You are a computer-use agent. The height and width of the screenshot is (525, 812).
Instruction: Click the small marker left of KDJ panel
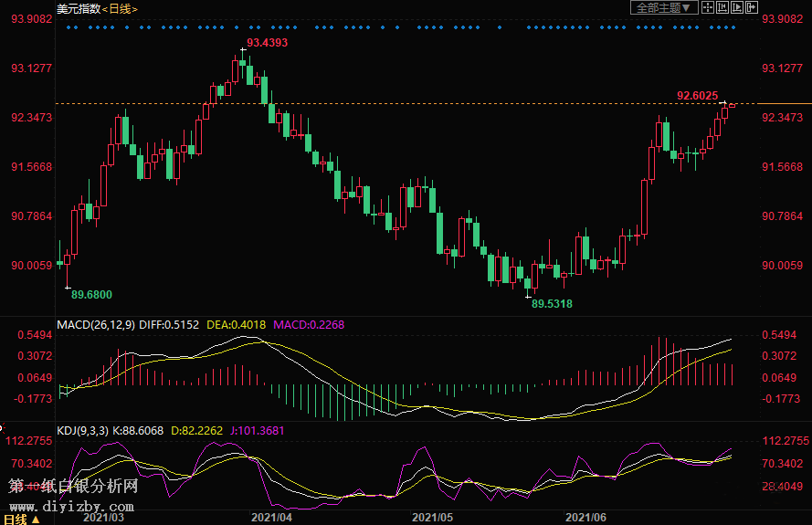(x=3, y=428)
